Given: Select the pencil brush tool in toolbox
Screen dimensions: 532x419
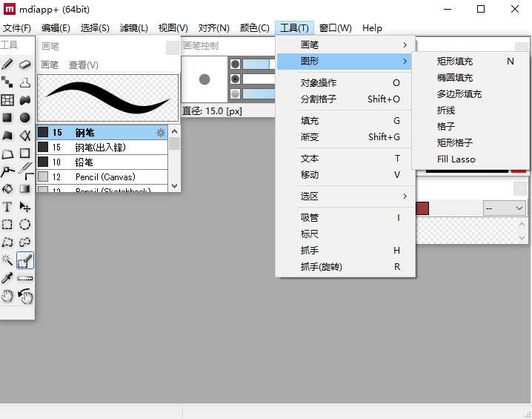Looking at the screenshot, I should click(7, 64).
